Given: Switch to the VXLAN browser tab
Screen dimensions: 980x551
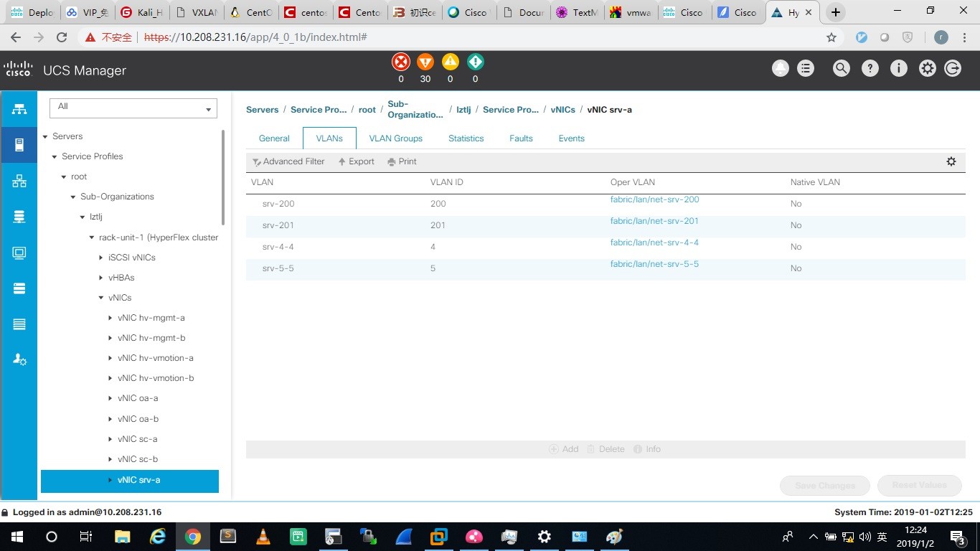Looking at the screenshot, I should [196, 12].
